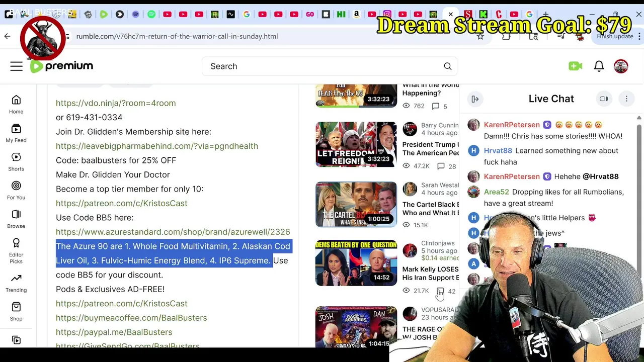The width and height of the screenshot is (644, 362).
Task: Click the Rumble Search field
Action: [x=330, y=66]
